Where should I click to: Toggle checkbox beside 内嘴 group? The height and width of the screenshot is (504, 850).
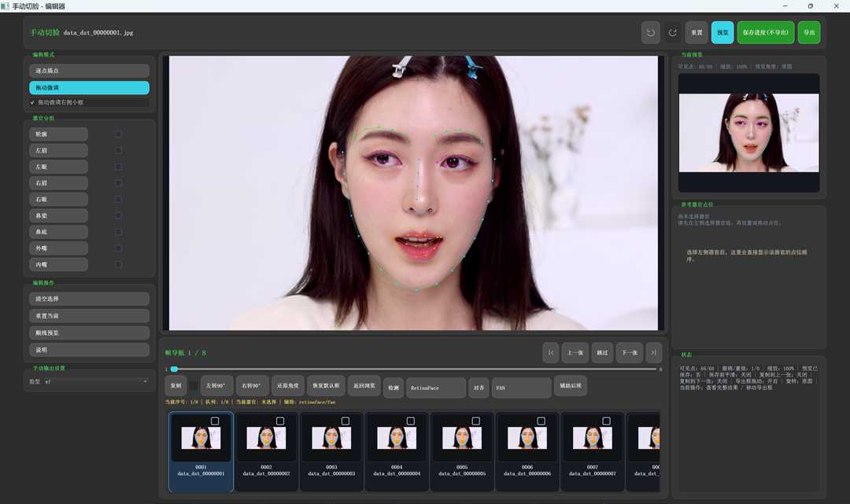pos(118,265)
